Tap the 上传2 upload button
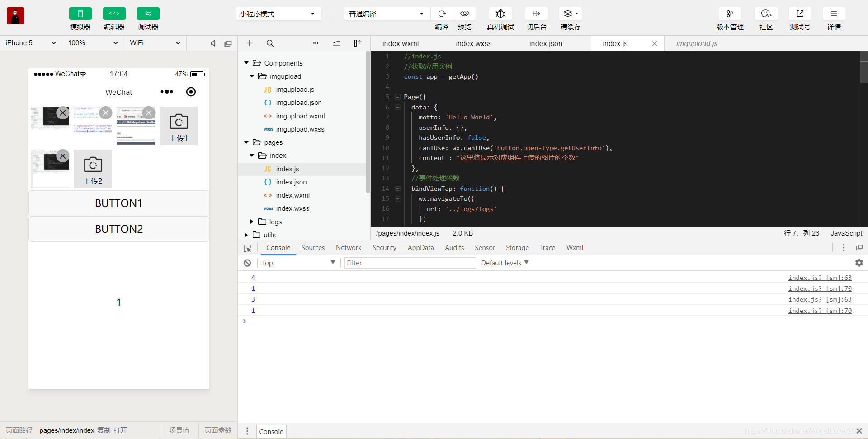The width and height of the screenshot is (868, 439). point(93,169)
